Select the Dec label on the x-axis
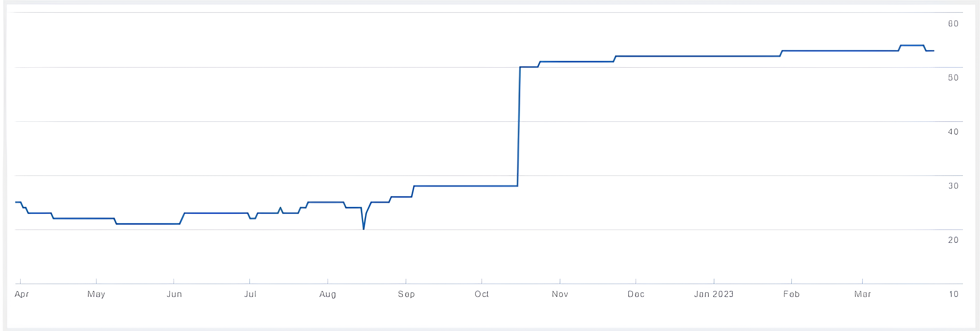 636,294
